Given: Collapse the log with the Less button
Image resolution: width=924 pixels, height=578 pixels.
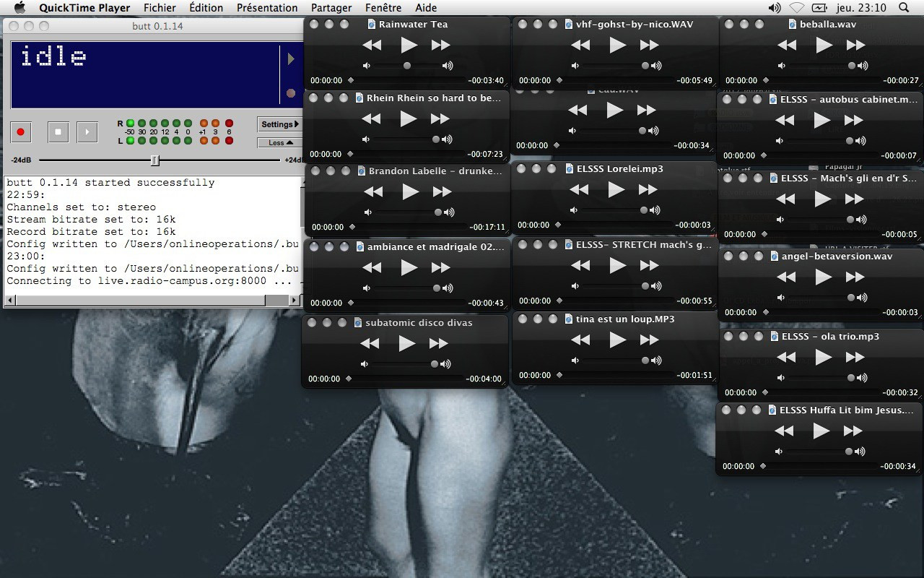Looking at the screenshot, I should click(x=279, y=142).
